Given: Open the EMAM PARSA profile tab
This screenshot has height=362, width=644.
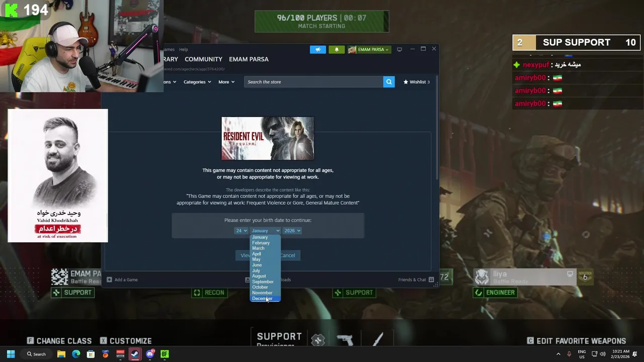Looking at the screenshot, I should (x=249, y=59).
